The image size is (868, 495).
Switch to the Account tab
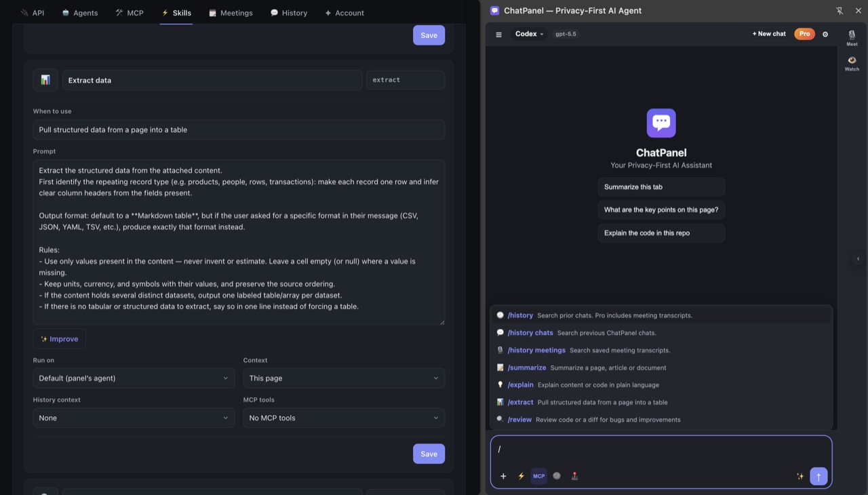344,13
